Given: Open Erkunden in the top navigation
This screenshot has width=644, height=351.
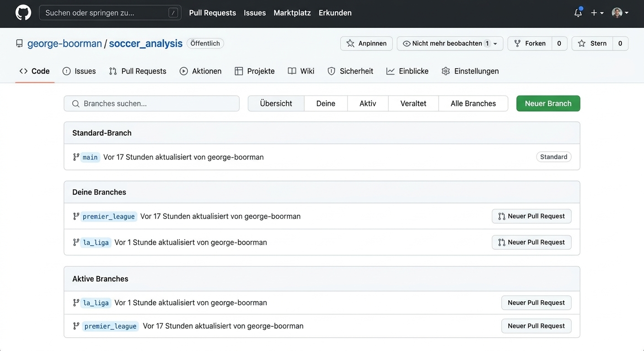Looking at the screenshot, I should click(335, 13).
